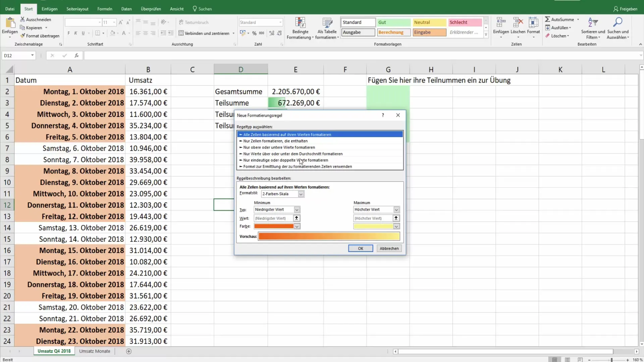Click the percent style icon
This screenshot has width=644, height=362.
click(x=254, y=33)
